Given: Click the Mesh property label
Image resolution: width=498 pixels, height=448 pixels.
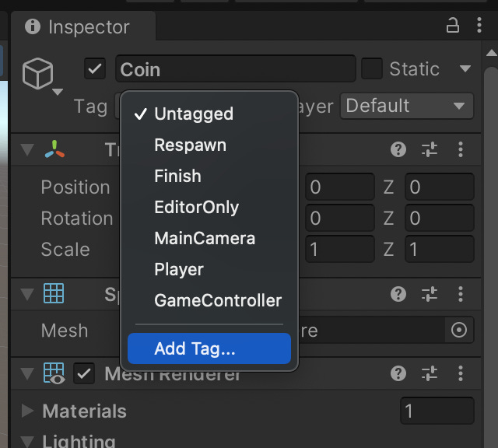Looking at the screenshot, I should pyautogui.click(x=65, y=331).
